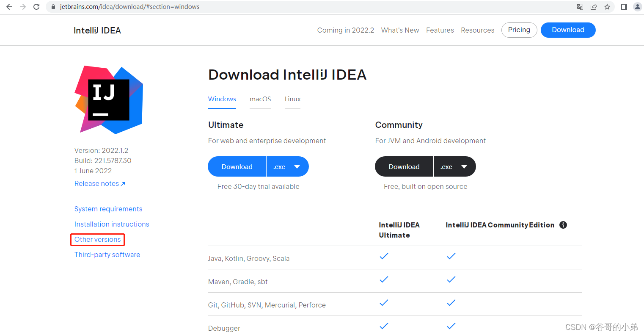
Task: Open the Other versions link
Action: pos(98,239)
